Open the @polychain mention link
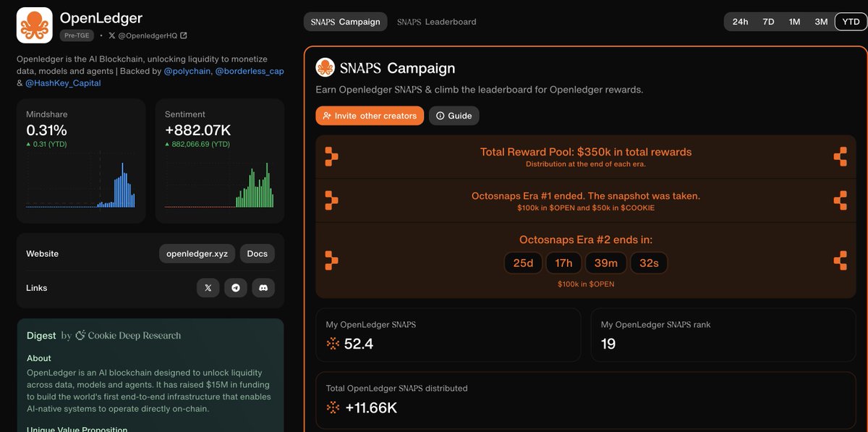The image size is (868, 432). click(x=187, y=71)
